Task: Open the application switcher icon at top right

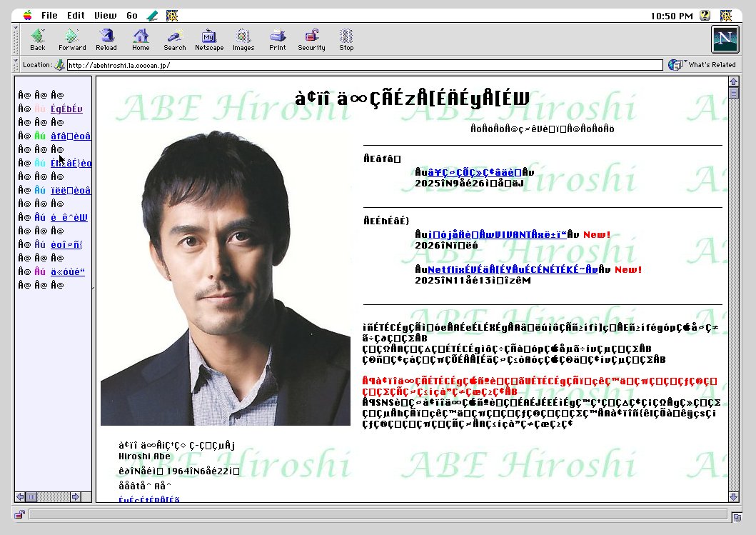Action: pos(726,16)
